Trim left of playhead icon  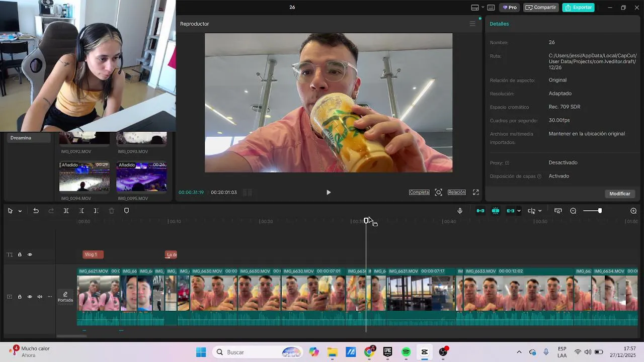tap(82, 211)
